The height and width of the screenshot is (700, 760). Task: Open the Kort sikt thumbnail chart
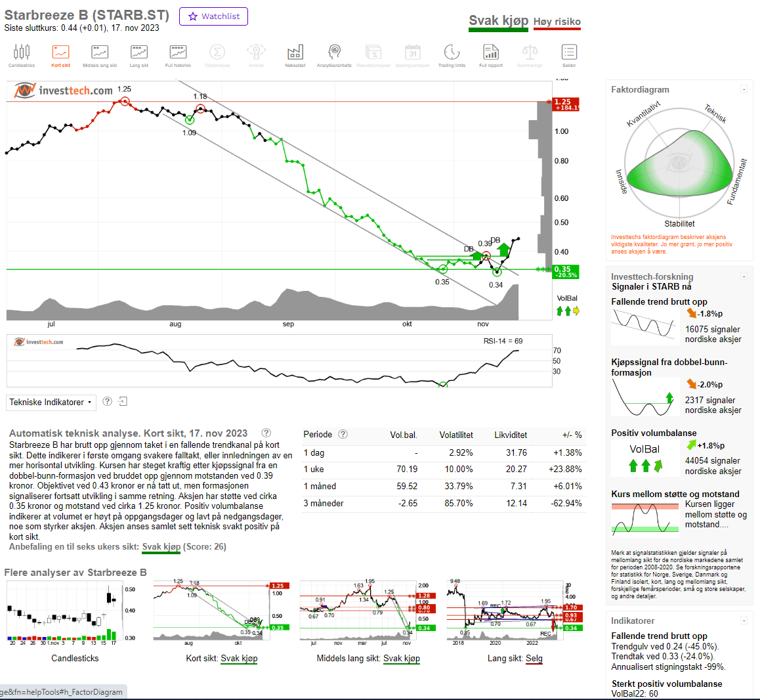click(222, 614)
